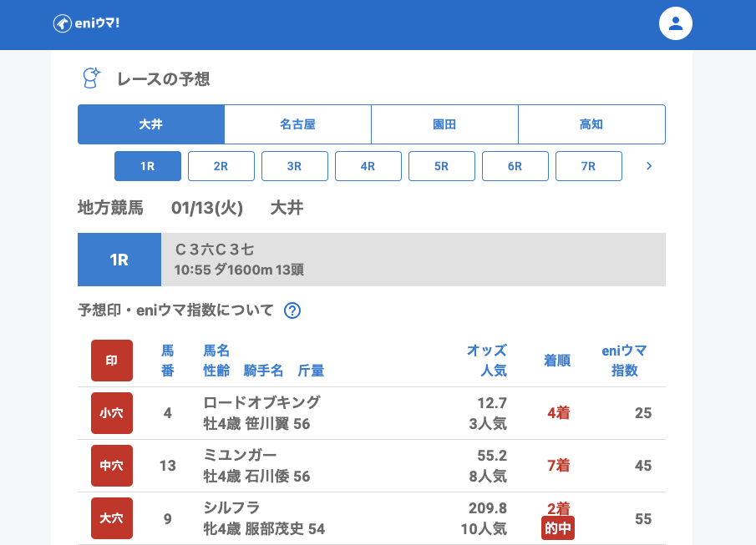This screenshot has width=756, height=545.
Task: Choose race 2R button
Action: pos(221,166)
